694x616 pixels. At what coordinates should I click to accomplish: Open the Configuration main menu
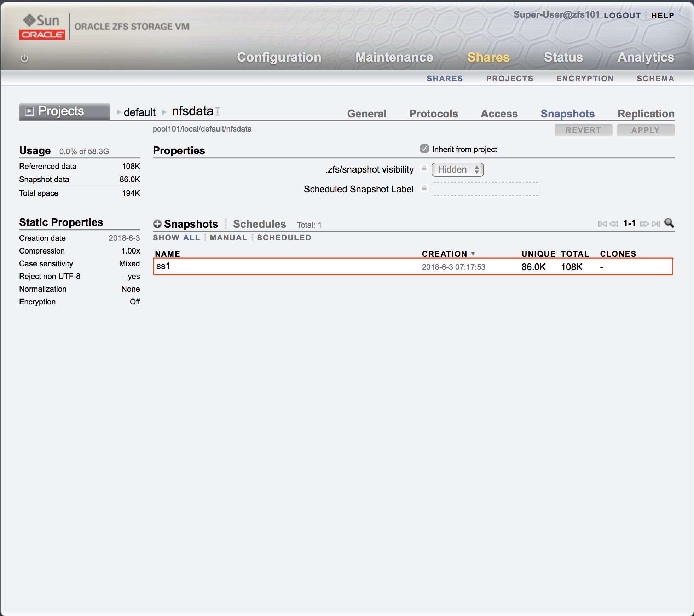(x=279, y=57)
